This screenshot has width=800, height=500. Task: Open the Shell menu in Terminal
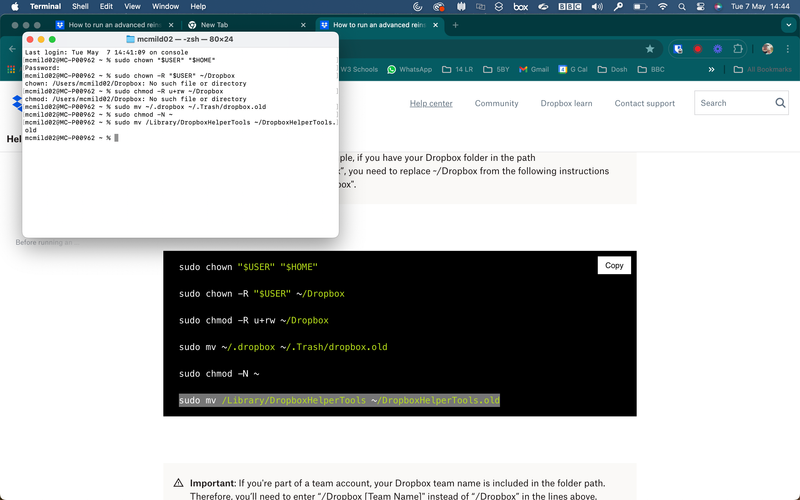click(79, 6)
